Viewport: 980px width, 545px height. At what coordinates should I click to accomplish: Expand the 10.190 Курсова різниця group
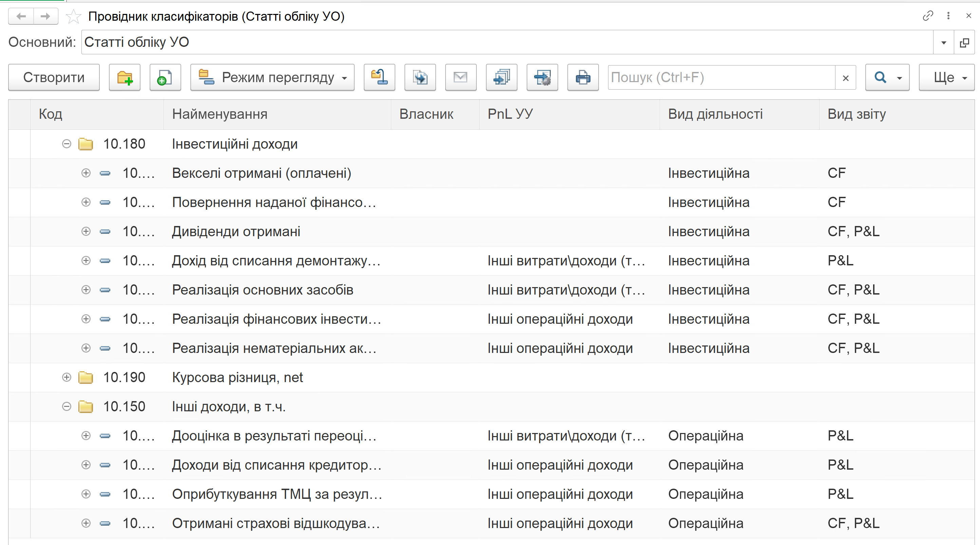(67, 377)
